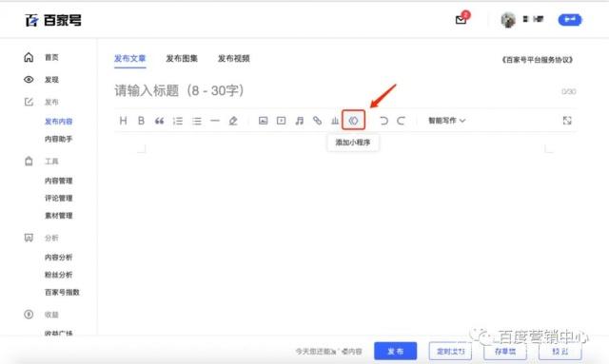The height and width of the screenshot is (364, 609).
Task: Insert a blockquote with quote icon
Action: [x=159, y=121]
